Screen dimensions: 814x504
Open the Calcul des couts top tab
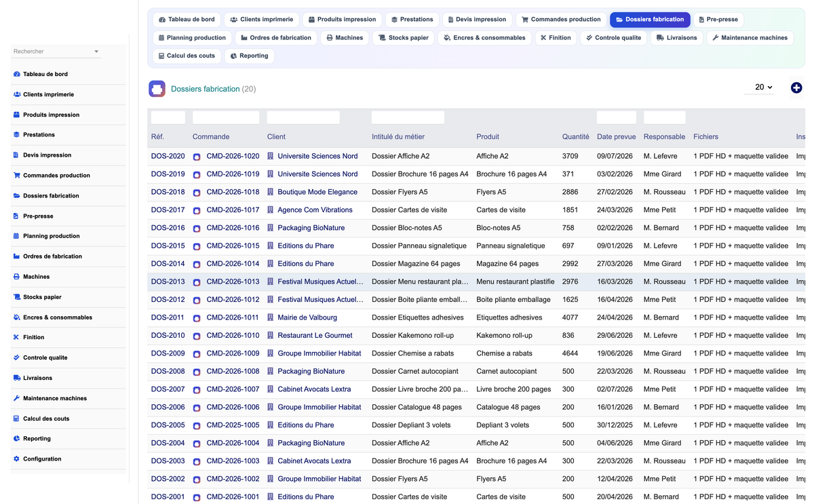coord(186,56)
